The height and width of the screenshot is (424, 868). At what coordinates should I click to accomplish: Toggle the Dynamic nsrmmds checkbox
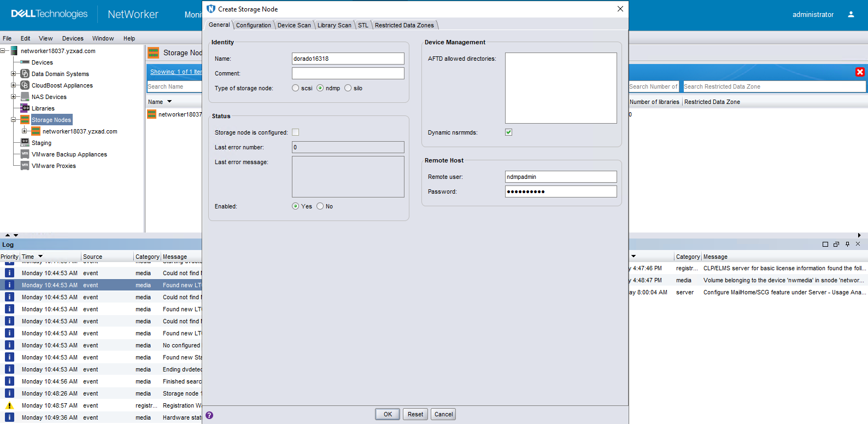tap(509, 132)
